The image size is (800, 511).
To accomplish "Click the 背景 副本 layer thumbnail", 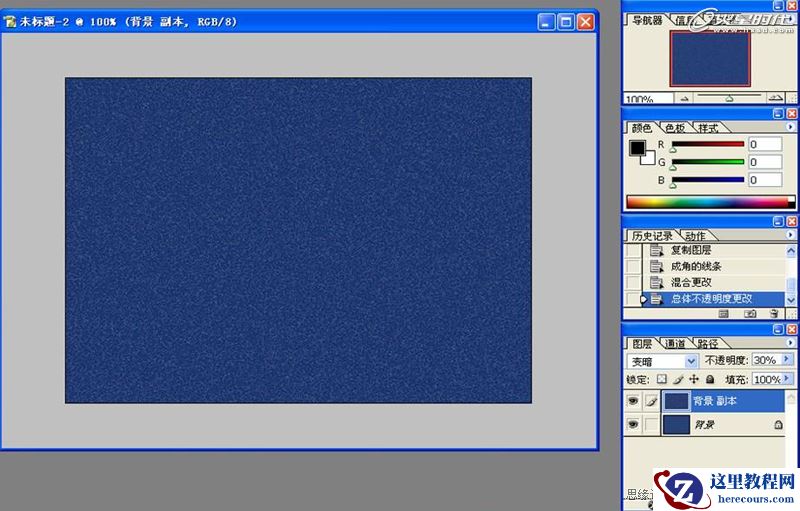I will point(677,401).
